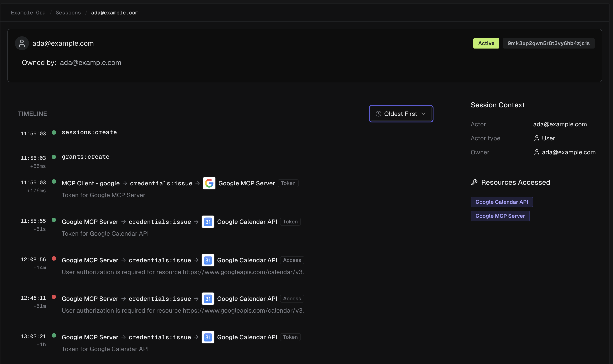Open the Oldest First sort dropdown
The image size is (613, 364).
[x=401, y=114]
